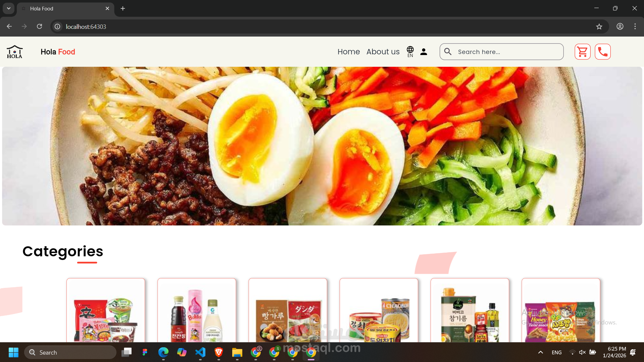View site information for localhost

pos(57,27)
